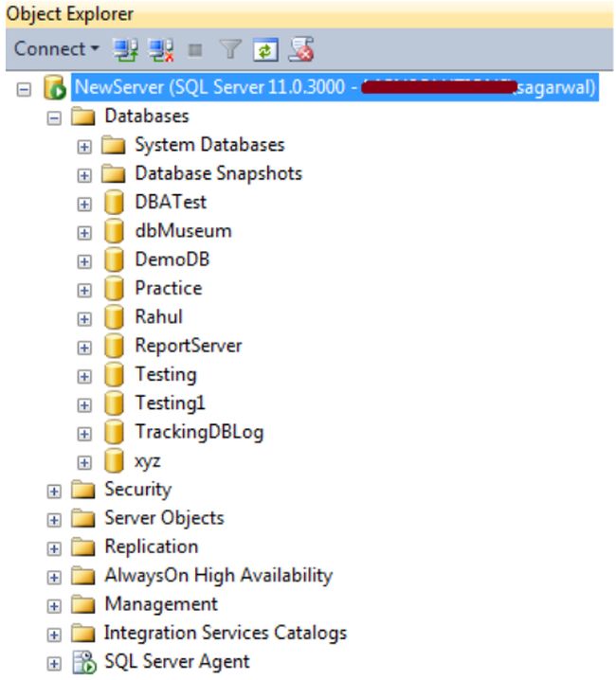Select DBATest database name
The image size is (616, 680).
coord(171,202)
